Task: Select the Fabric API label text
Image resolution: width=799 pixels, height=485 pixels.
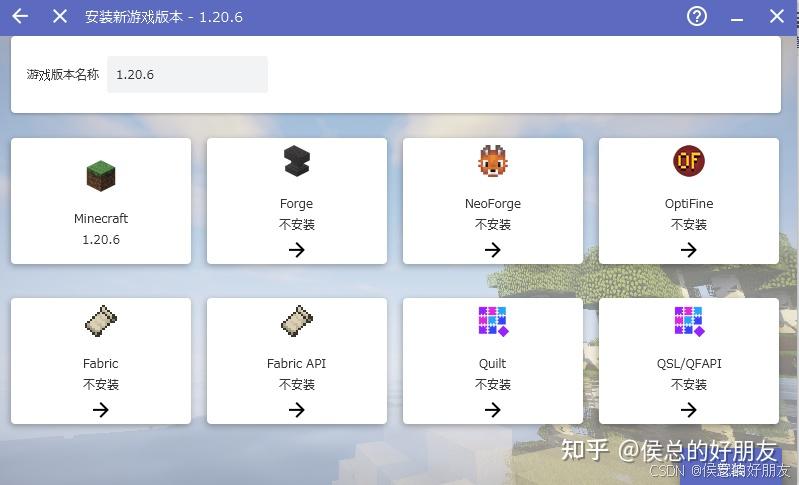Action: click(x=297, y=364)
